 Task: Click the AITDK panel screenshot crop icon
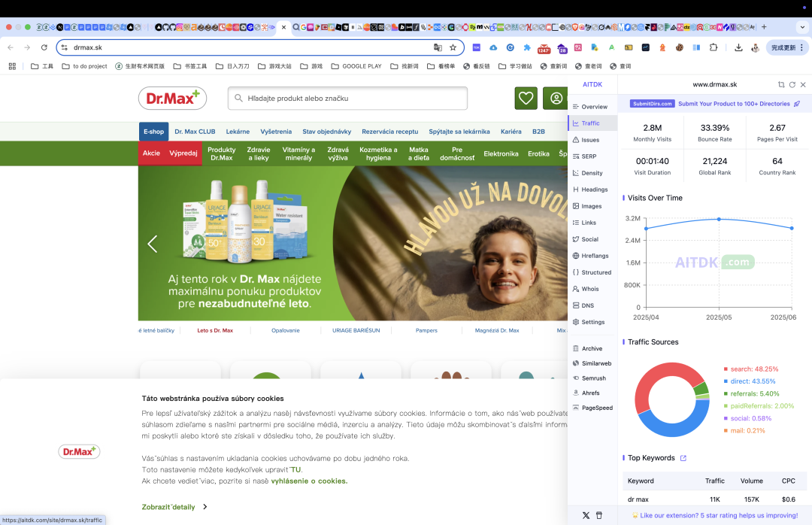781,84
